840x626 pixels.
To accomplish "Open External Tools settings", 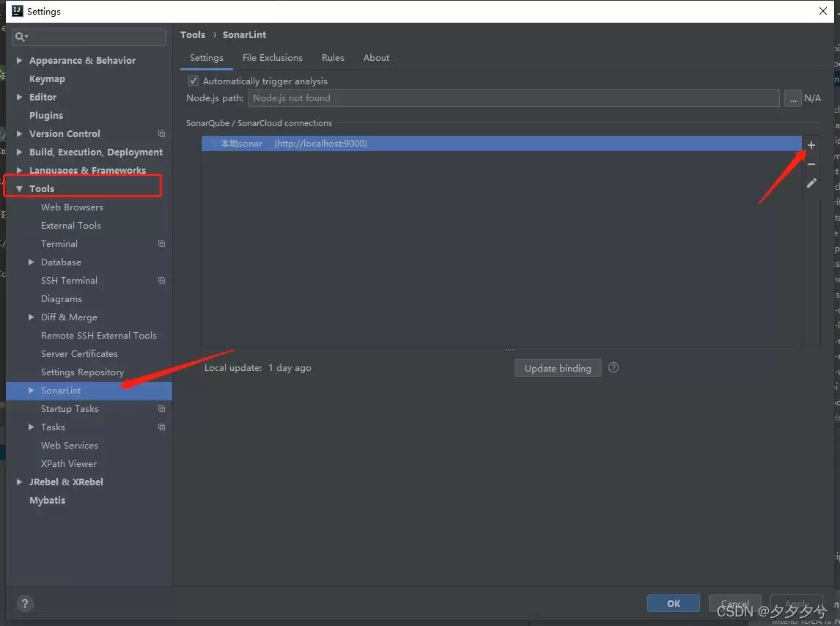I will [70, 226].
